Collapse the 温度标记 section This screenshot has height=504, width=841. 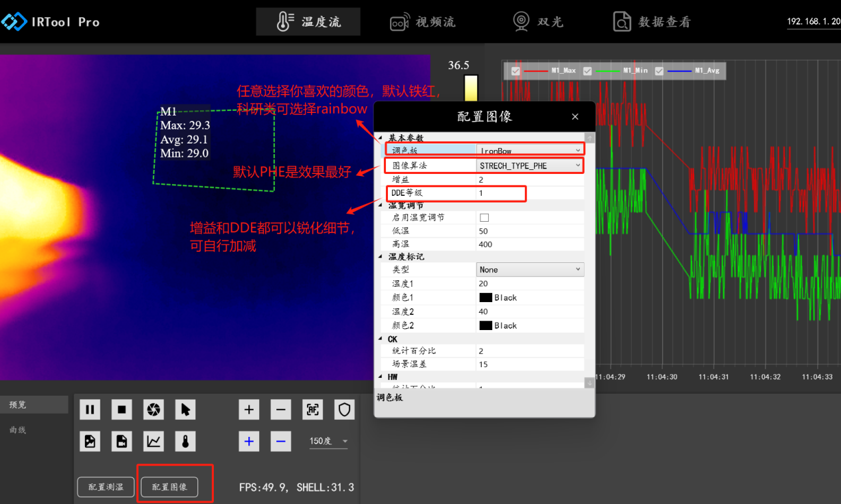pos(381,256)
